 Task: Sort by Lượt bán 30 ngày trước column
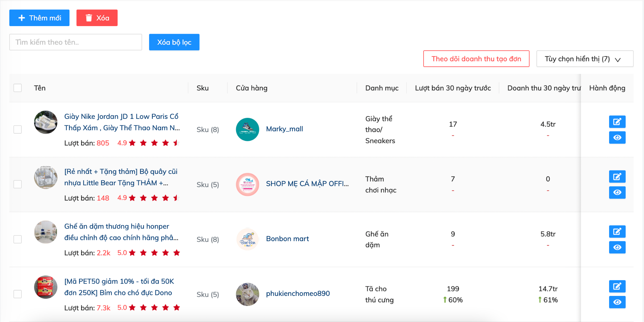[452, 88]
